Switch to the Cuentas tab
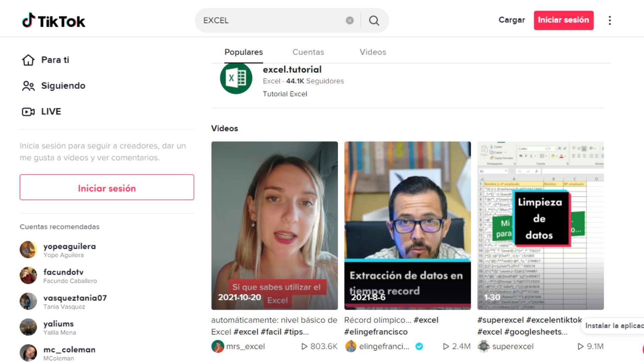This screenshot has height=362, width=644. (308, 52)
